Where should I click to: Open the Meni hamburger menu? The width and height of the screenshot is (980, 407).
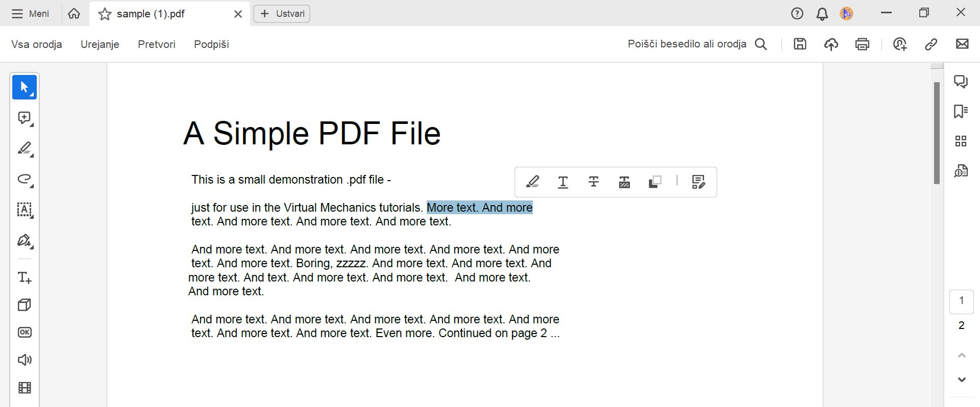click(x=31, y=14)
